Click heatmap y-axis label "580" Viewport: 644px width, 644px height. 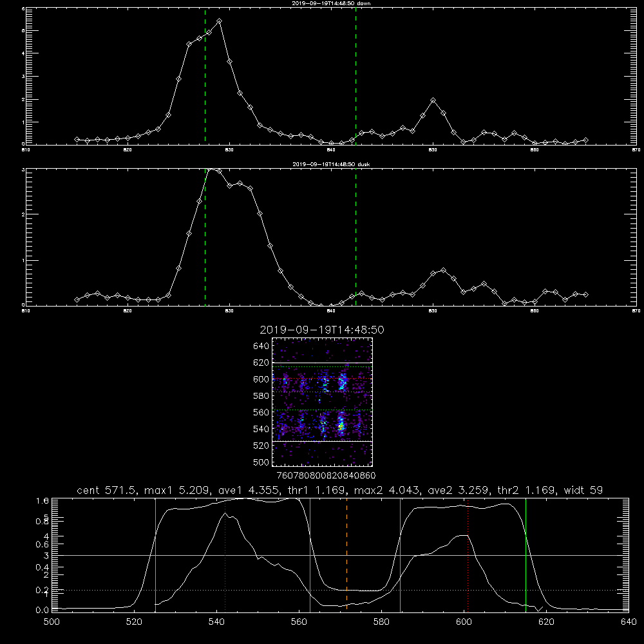click(261, 396)
